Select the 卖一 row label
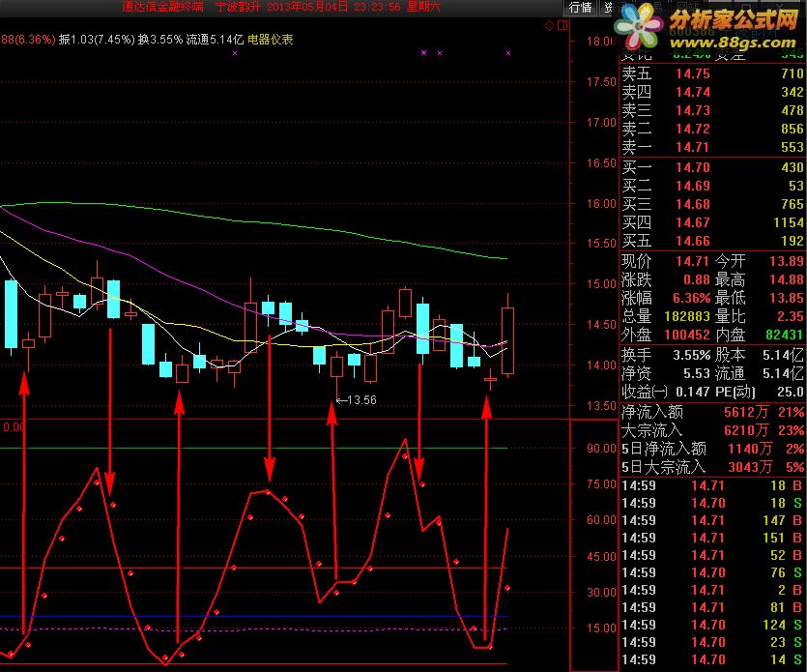807x672 pixels. pos(637,147)
